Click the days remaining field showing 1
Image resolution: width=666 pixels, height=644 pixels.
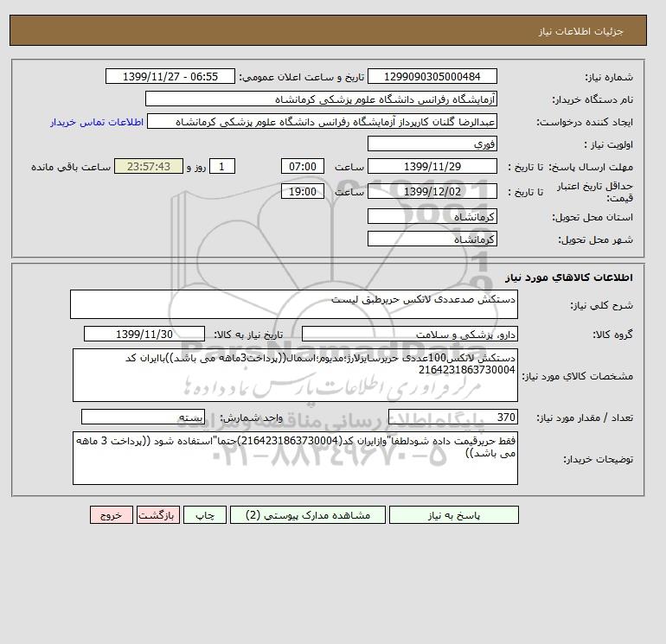pyautogui.click(x=221, y=167)
